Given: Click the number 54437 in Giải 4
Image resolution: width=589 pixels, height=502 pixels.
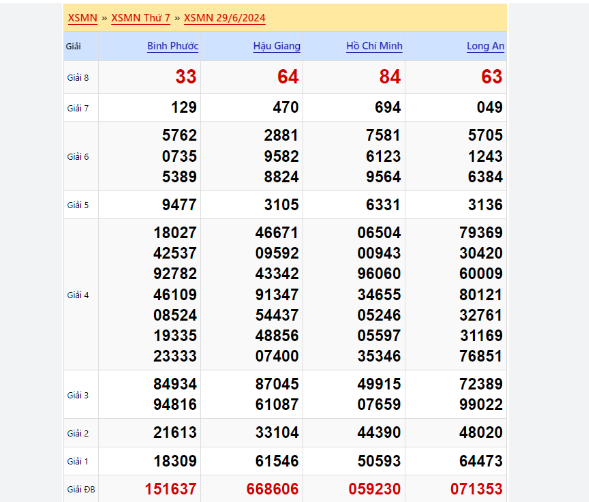Looking at the screenshot, I should pos(277,315).
